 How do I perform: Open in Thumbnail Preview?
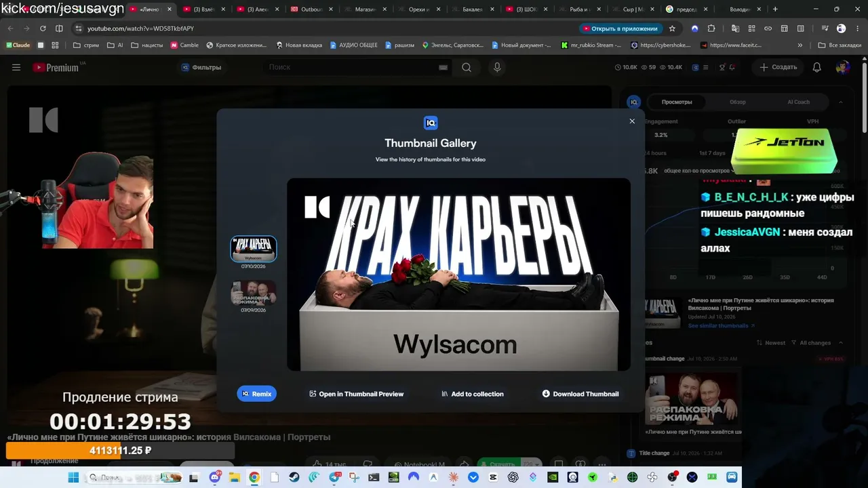coord(356,394)
